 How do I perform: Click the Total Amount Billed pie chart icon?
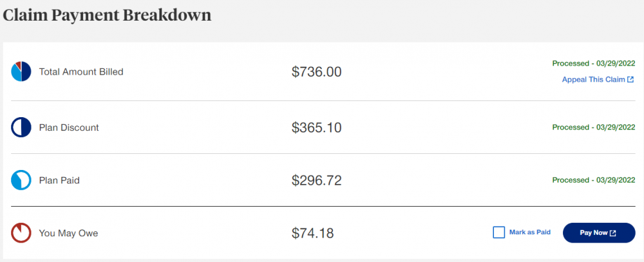tap(21, 71)
